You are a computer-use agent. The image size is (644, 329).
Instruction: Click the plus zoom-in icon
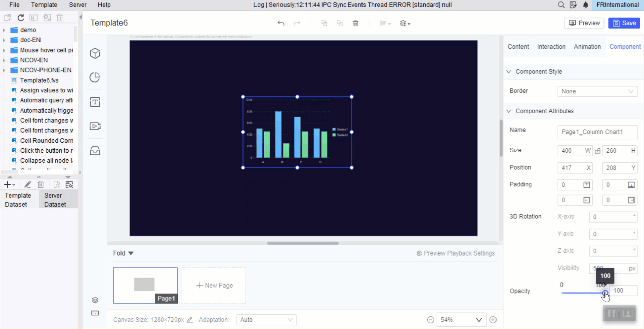[493, 320]
